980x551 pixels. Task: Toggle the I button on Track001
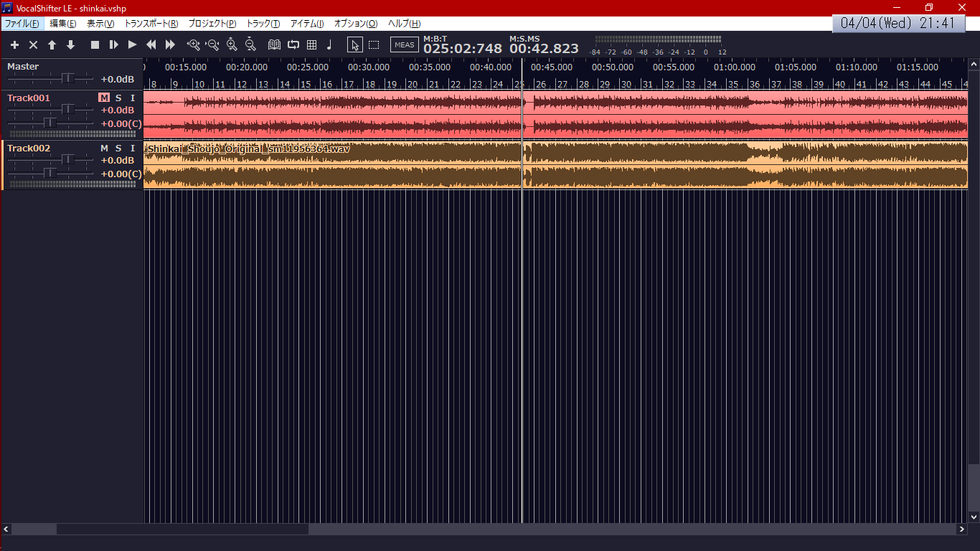coord(133,98)
